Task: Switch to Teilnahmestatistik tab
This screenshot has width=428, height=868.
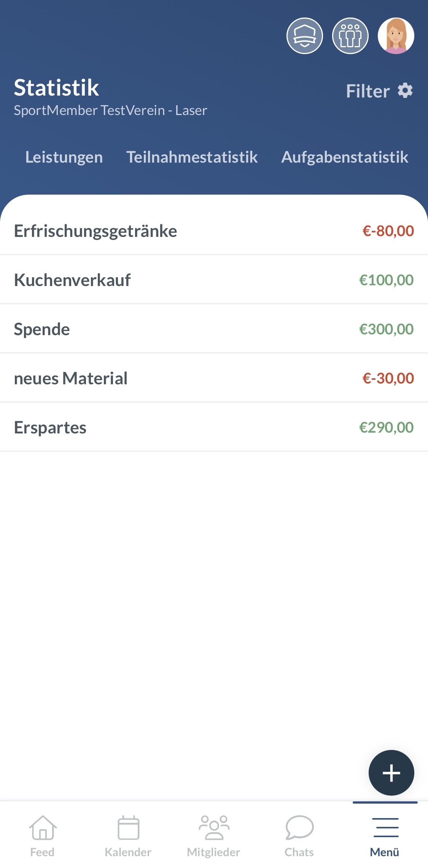Action: pos(192,157)
